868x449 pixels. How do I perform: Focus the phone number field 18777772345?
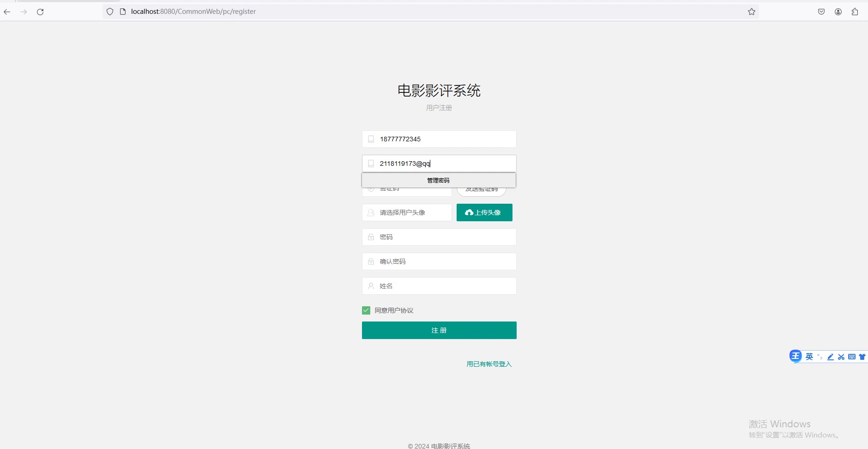(439, 139)
